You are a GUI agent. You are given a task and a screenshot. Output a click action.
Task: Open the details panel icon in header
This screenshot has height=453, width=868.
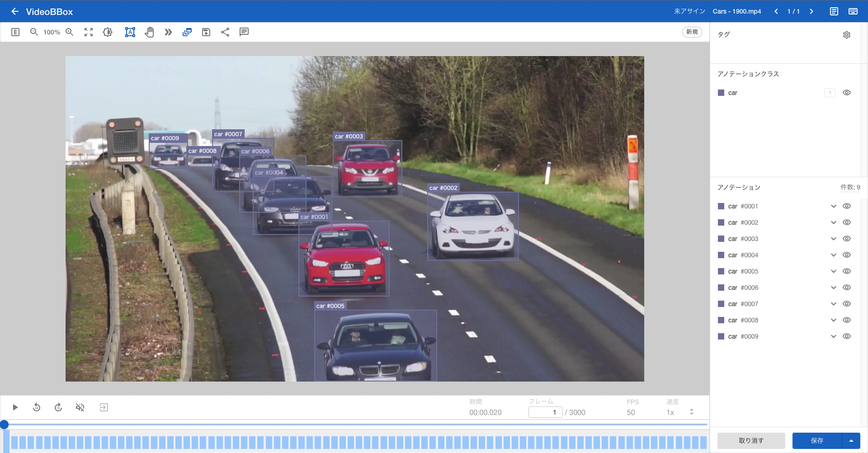[834, 11]
